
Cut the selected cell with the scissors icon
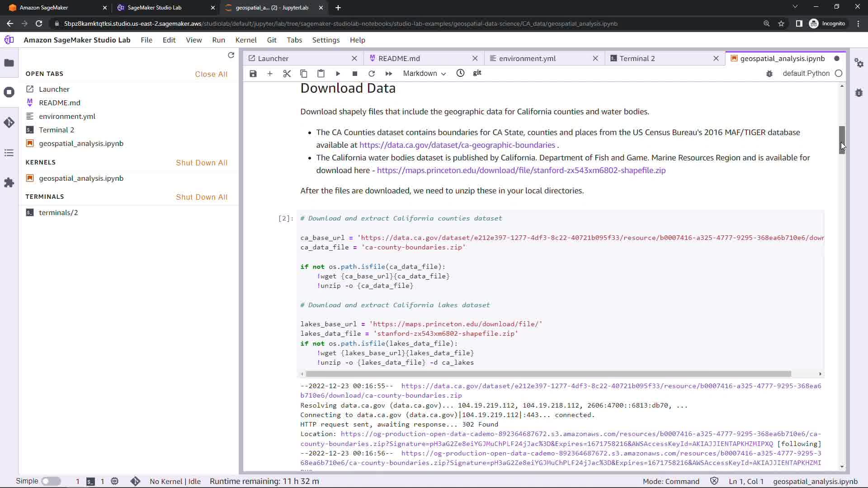[287, 74]
